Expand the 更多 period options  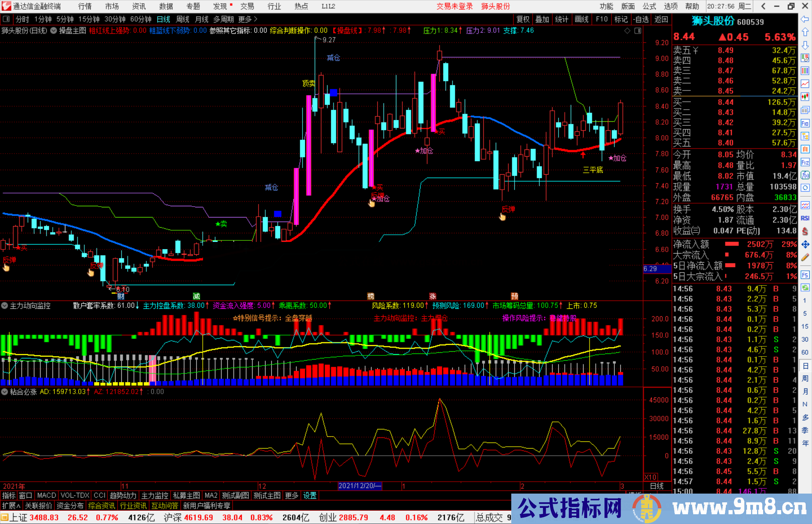pos(248,19)
